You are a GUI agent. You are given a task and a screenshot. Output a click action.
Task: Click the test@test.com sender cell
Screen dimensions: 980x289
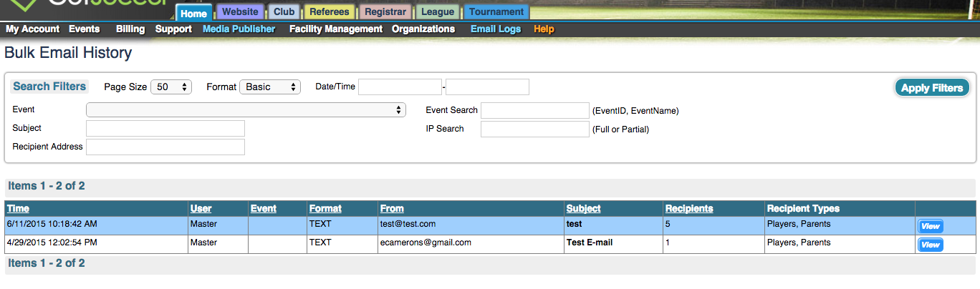click(471, 225)
